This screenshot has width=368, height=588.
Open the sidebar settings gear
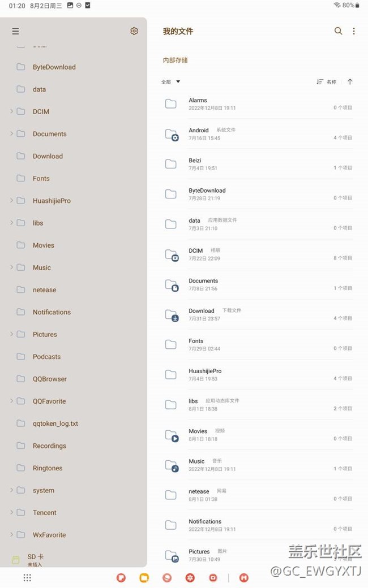click(134, 31)
